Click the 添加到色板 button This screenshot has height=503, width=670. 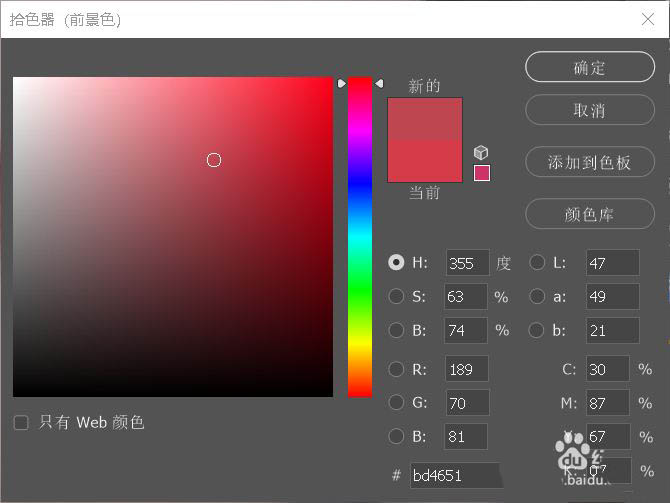590,162
